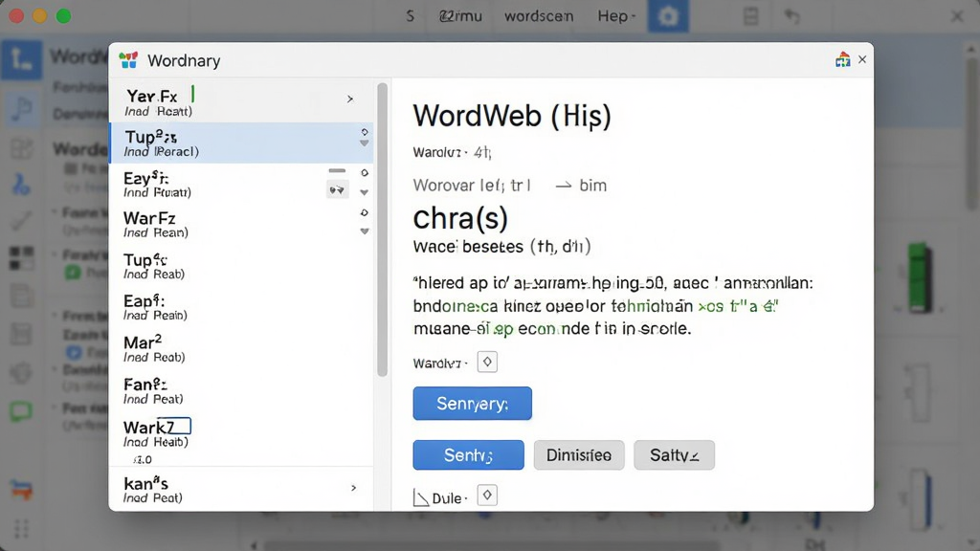
Task: Click the X at top-right of main window
Action: 957,16
